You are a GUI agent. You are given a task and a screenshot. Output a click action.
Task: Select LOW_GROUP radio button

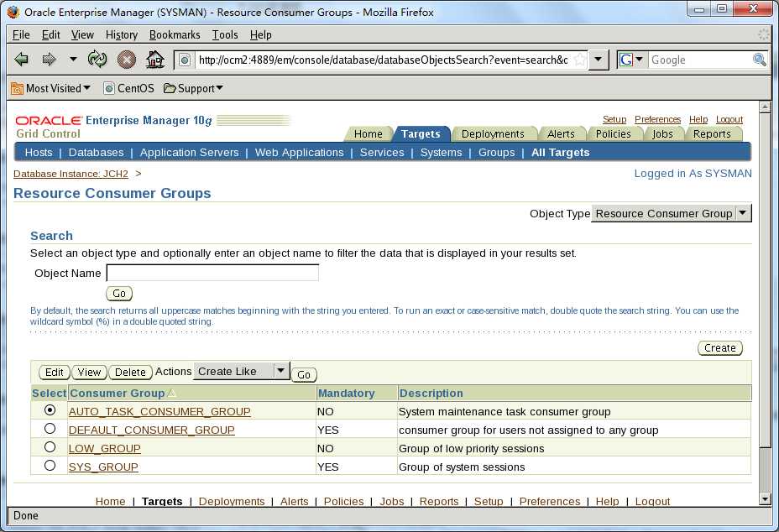click(50, 447)
